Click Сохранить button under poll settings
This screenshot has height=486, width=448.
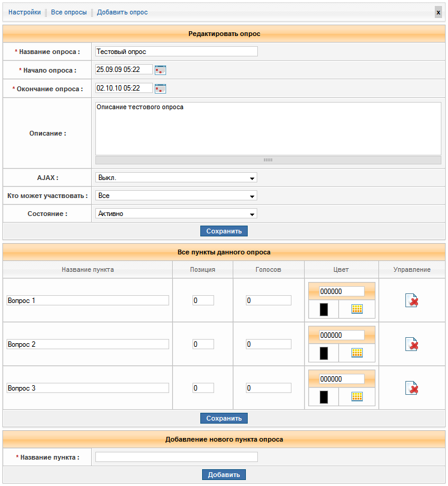point(224,231)
